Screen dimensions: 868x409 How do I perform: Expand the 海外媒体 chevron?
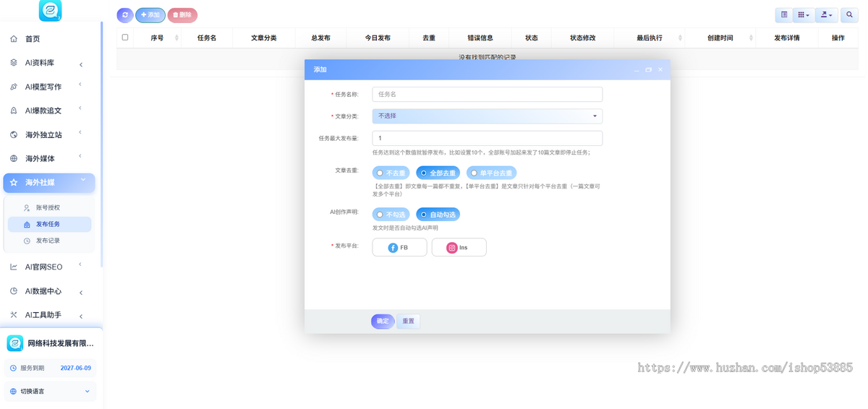pos(80,156)
